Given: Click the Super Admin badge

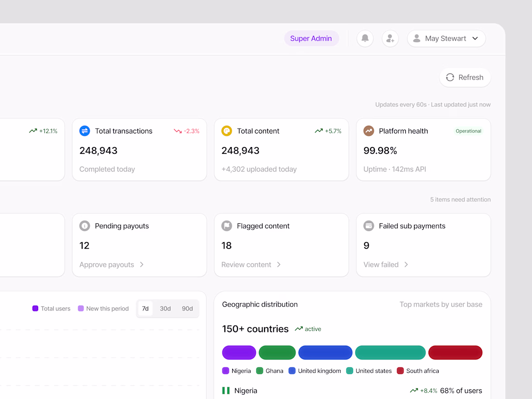Looking at the screenshot, I should point(311,38).
